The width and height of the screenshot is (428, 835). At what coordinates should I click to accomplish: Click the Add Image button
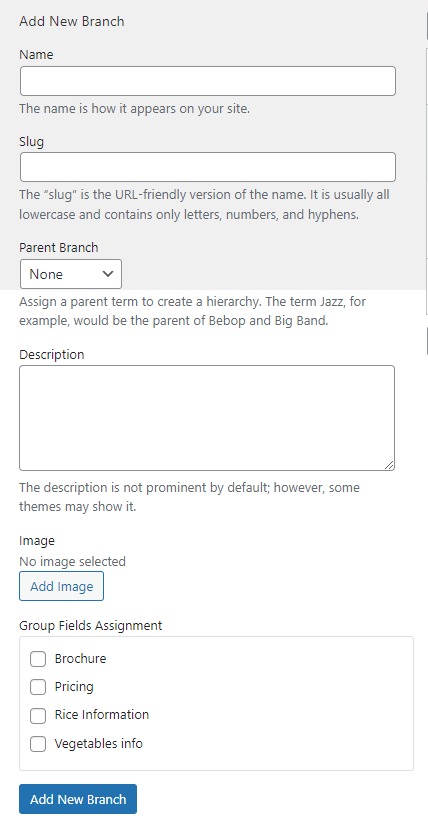pos(62,586)
